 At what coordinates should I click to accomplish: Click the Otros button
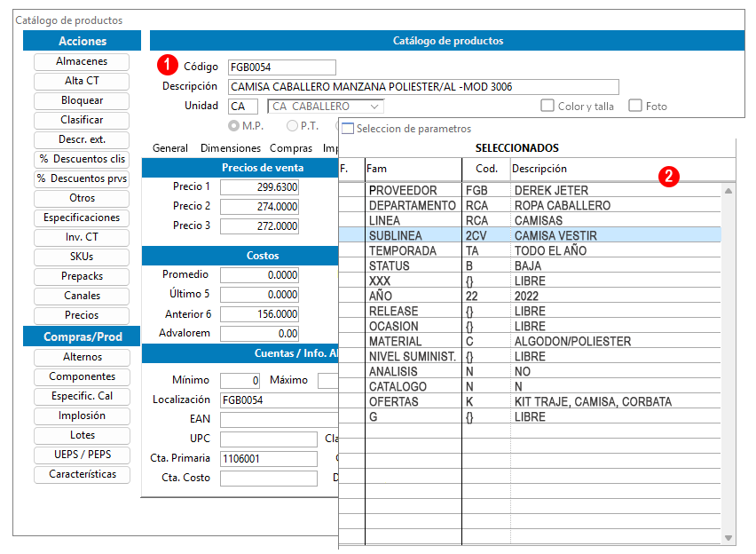(82, 198)
